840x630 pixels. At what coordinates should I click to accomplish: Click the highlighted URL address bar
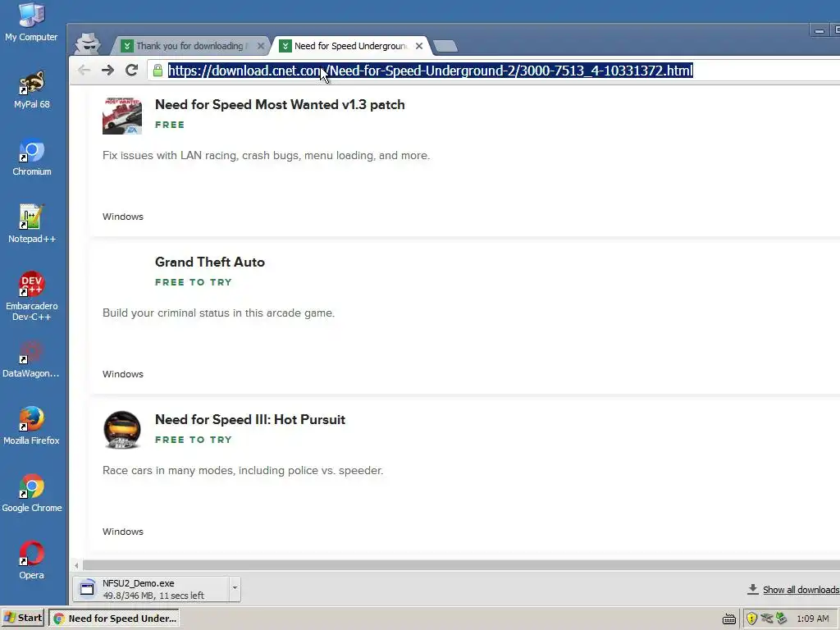point(430,71)
